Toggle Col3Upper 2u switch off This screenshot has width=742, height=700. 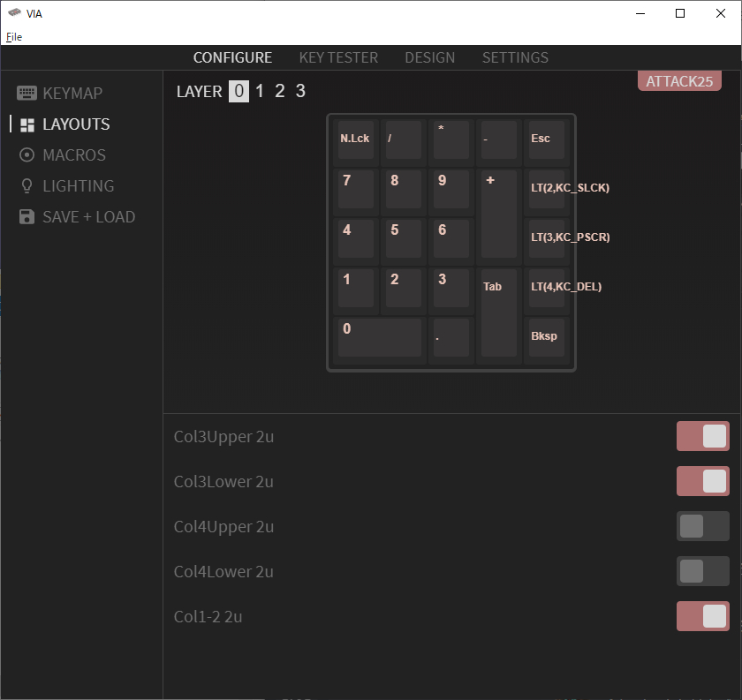point(703,436)
